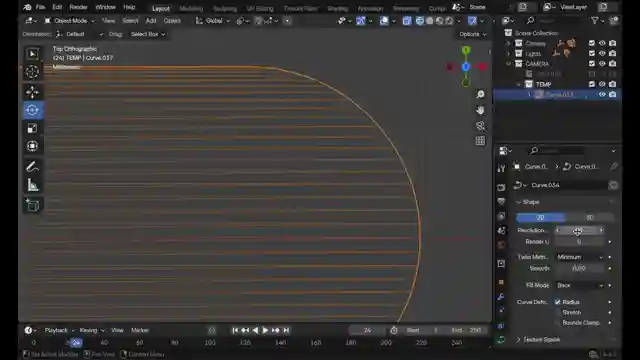This screenshot has height=360, width=640.
Task: Open the Twist Method Minimum dropdown
Action: pyautogui.click(x=580, y=257)
